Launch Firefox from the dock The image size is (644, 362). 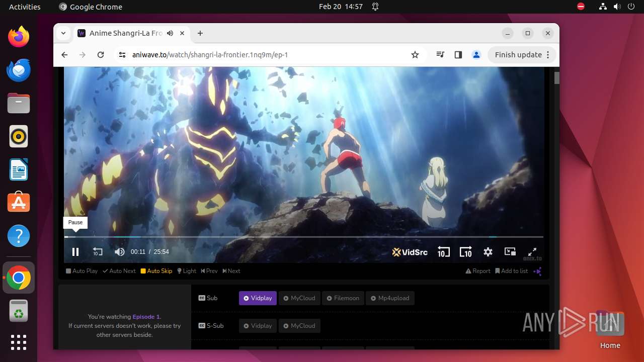(x=19, y=37)
